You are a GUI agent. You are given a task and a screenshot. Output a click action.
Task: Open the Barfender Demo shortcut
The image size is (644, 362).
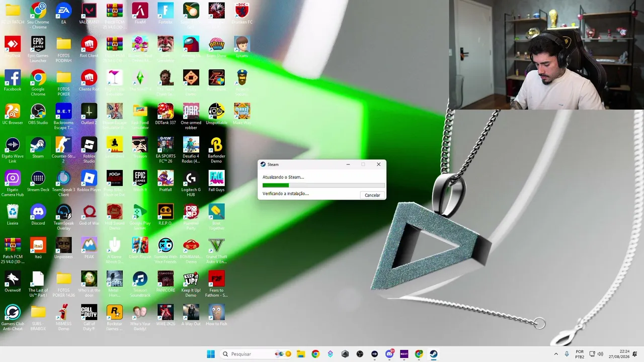click(216, 150)
